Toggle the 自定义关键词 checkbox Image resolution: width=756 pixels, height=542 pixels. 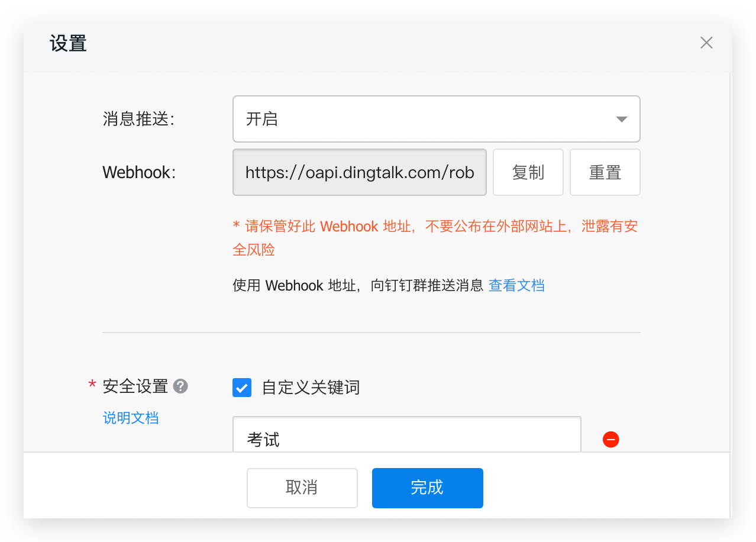[242, 388]
